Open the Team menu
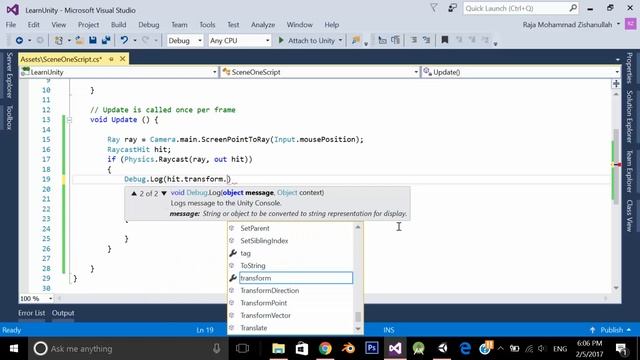The width and height of the screenshot is (640, 360). coord(179,25)
